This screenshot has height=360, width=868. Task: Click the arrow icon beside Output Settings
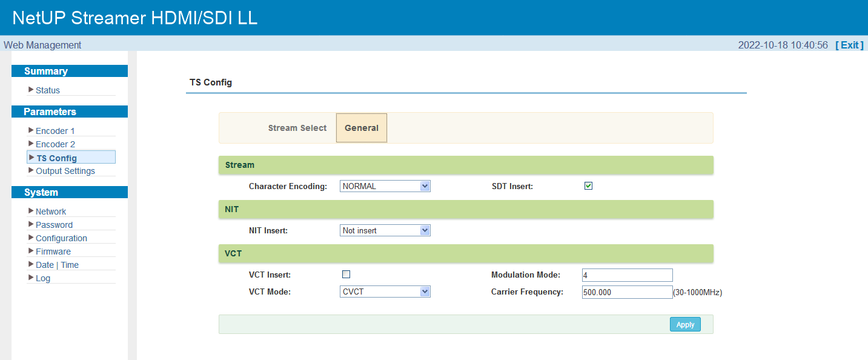coord(31,170)
